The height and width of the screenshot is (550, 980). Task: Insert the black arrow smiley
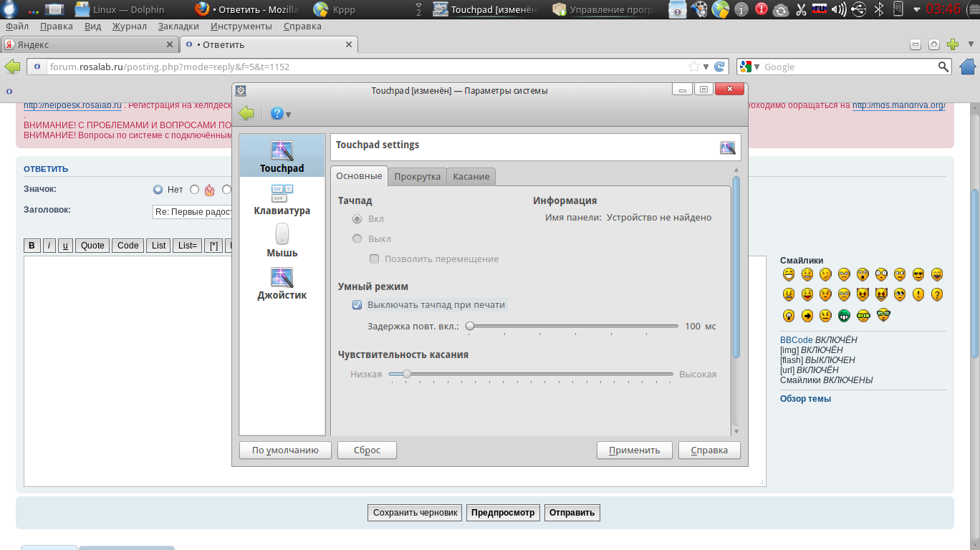pyautogui.click(x=807, y=315)
